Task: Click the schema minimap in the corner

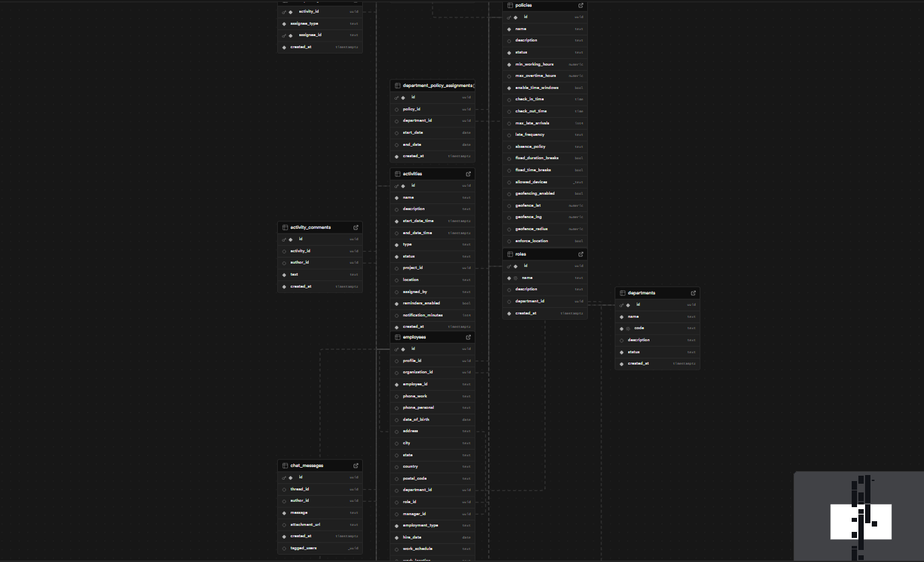Action: point(859,517)
